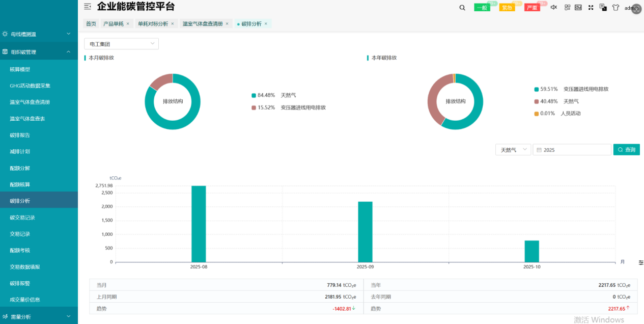Click the red 严重 alarm badge button
Viewport: 644px width, 324px height.
click(532, 8)
